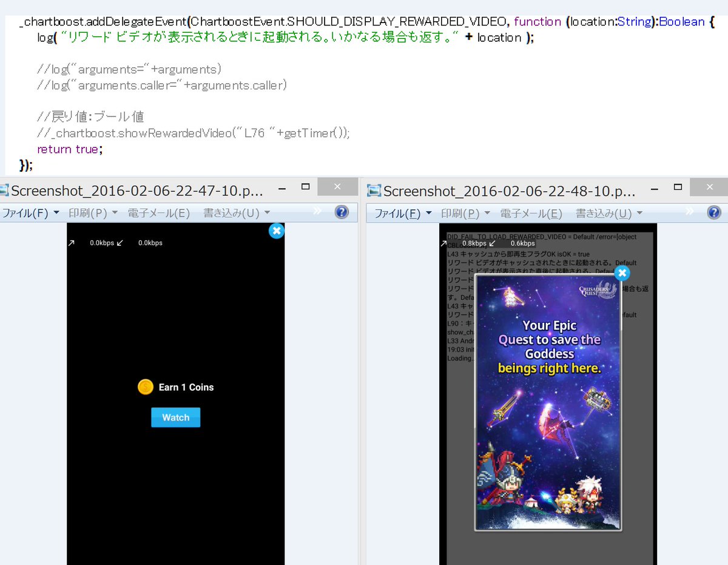Open ファイル(F) menu in left viewer window
Screen dimensions: 728x565
31,213
